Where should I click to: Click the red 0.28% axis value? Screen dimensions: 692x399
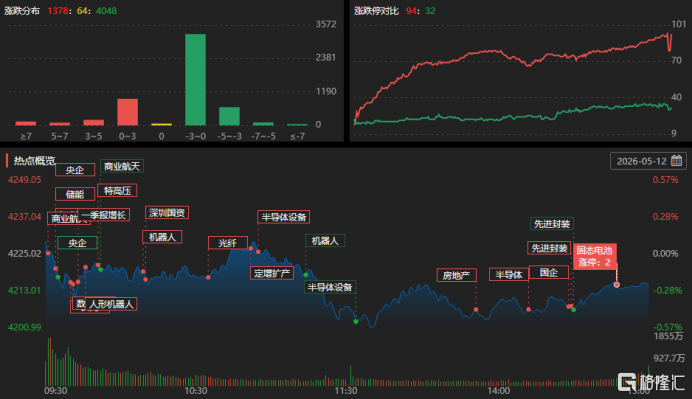(666, 217)
